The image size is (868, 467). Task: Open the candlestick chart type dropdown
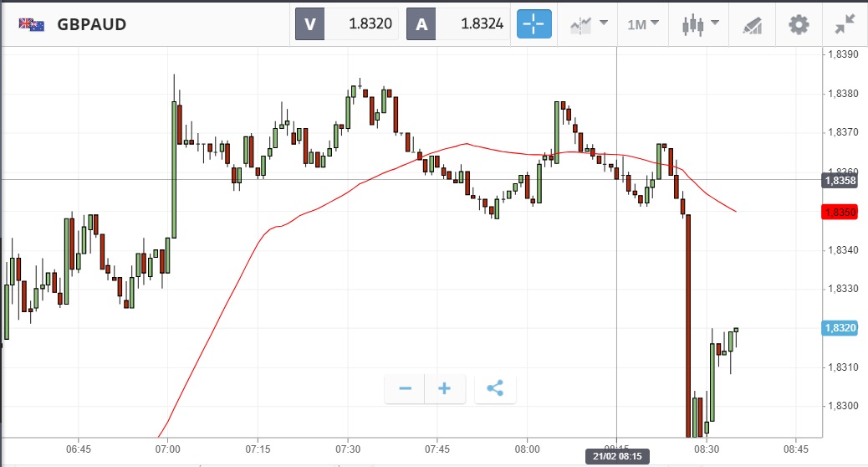click(x=700, y=24)
